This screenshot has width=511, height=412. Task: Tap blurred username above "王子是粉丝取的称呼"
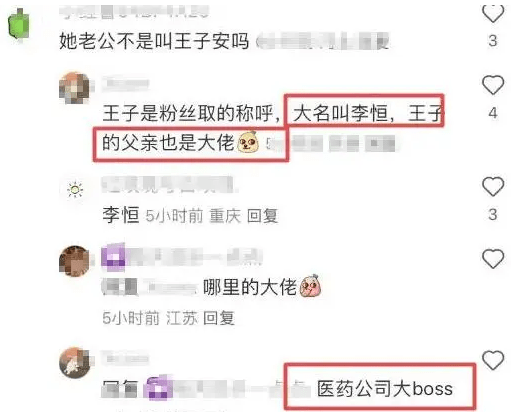click(x=125, y=84)
